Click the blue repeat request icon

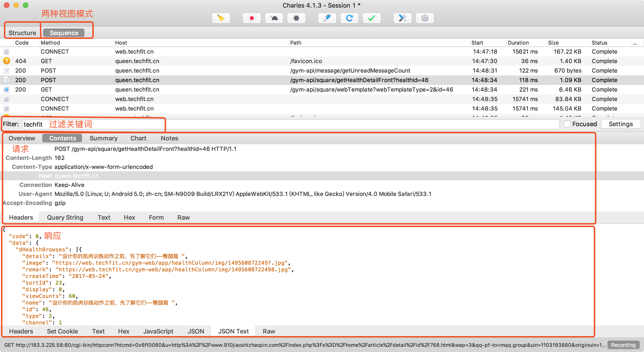[349, 18]
